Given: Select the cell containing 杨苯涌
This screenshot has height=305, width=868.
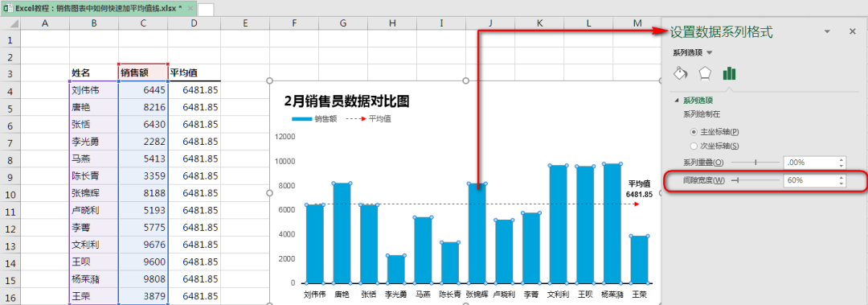Looking at the screenshot, I should (93, 279).
